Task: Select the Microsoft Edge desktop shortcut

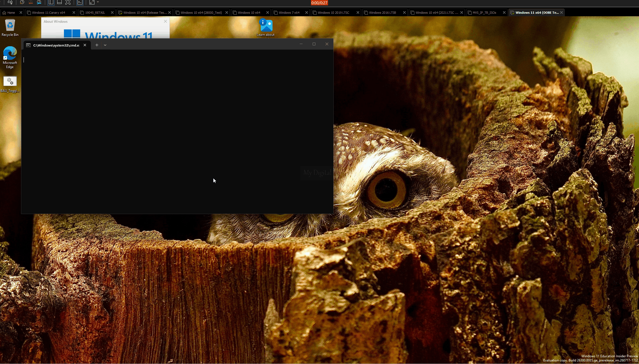Action: coord(10,57)
